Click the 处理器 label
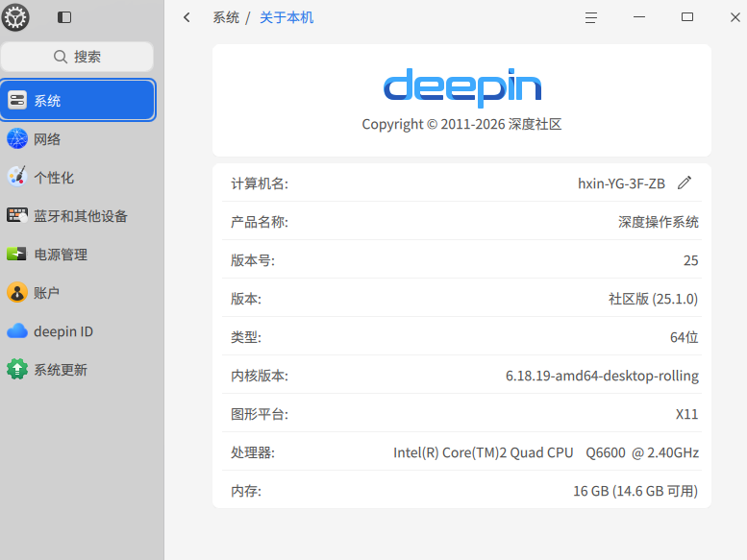Screen dimensions: 747x560 (x=253, y=452)
